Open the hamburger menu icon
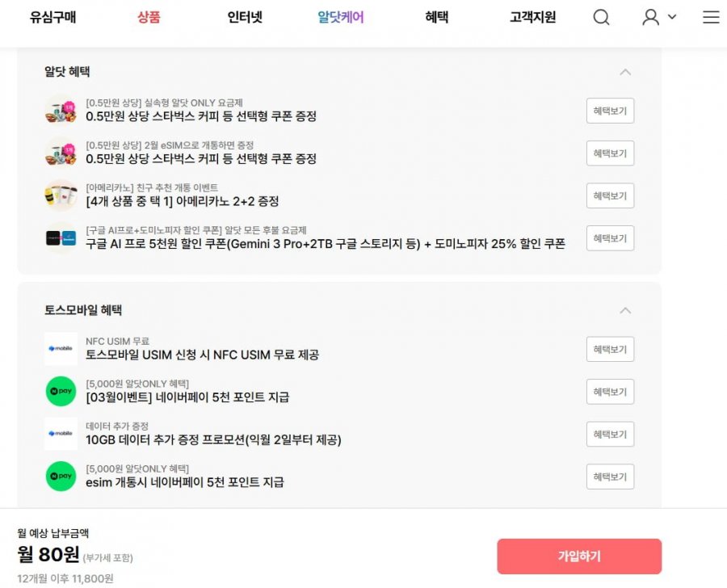Viewport: 727px width, 588px height. click(x=711, y=17)
